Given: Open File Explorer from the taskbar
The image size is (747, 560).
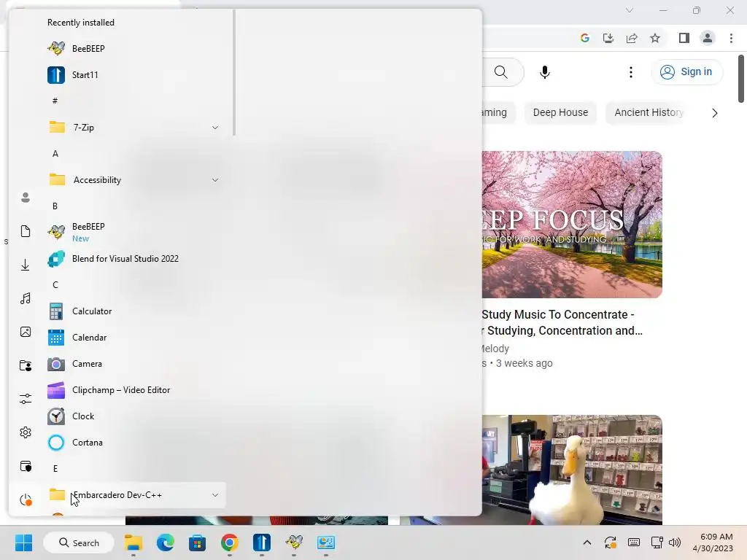Looking at the screenshot, I should click(x=133, y=542).
